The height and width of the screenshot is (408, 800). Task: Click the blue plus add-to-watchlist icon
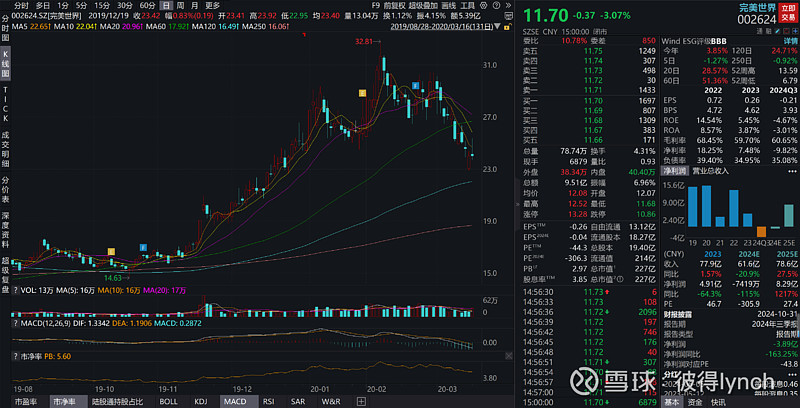point(795,32)
